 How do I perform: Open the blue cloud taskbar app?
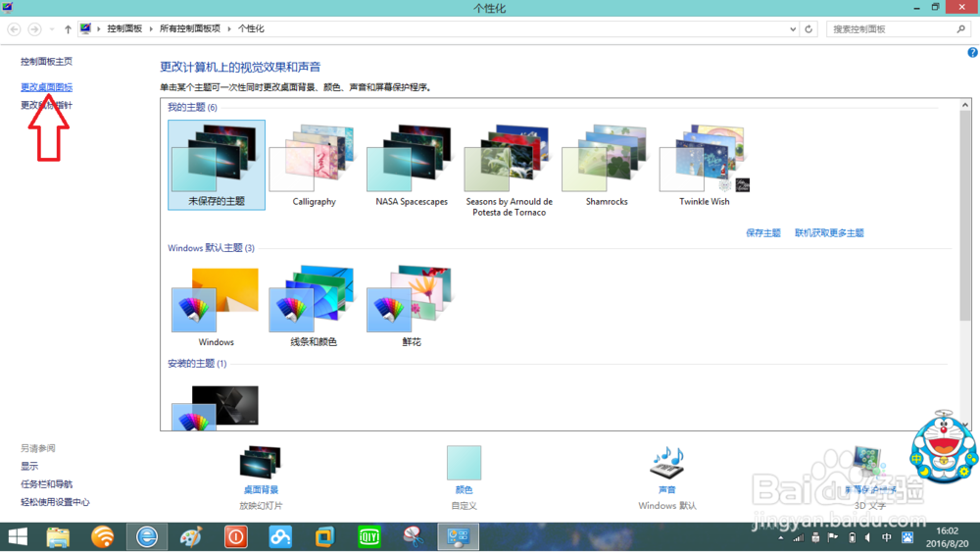(x=280, y=537)
